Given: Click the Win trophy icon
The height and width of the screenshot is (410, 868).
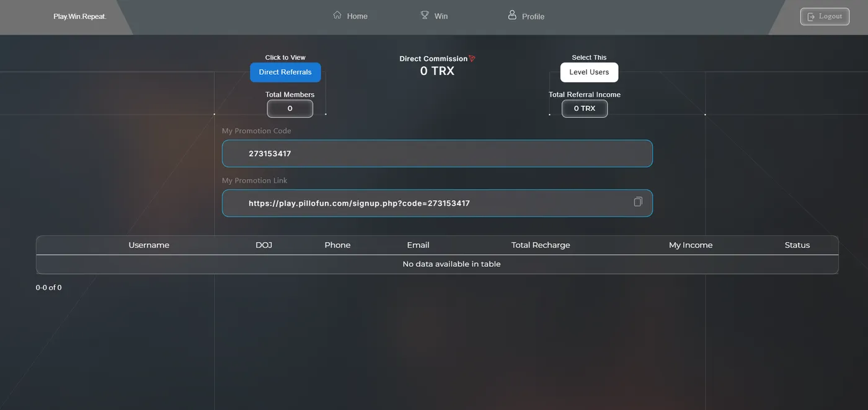Looking at the screenshot, I should 425,15.
